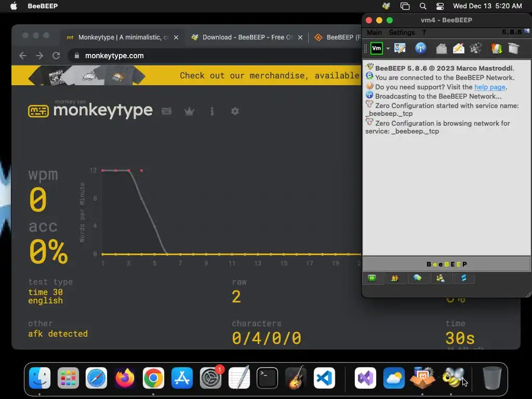Open Safari from the dock

tap(96, 378)
